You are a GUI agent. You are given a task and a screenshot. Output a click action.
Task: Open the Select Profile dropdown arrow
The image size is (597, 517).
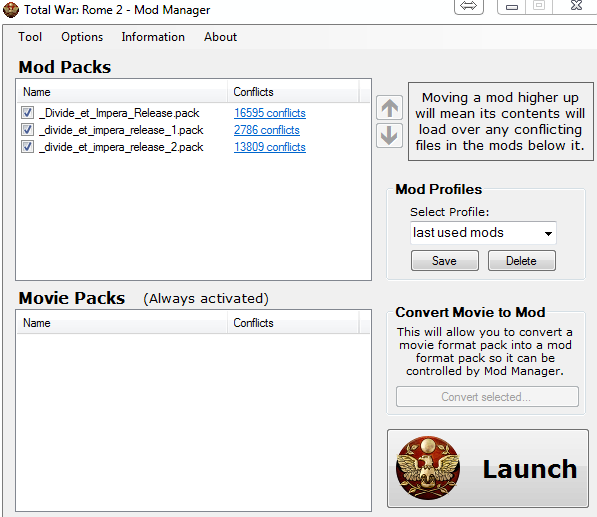[x=548, y=233]
